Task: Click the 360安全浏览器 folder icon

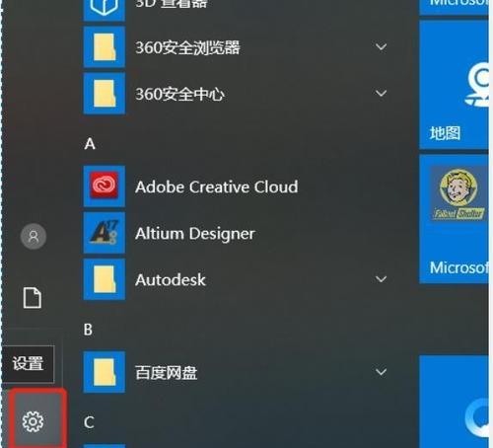Action: point(105,47)
